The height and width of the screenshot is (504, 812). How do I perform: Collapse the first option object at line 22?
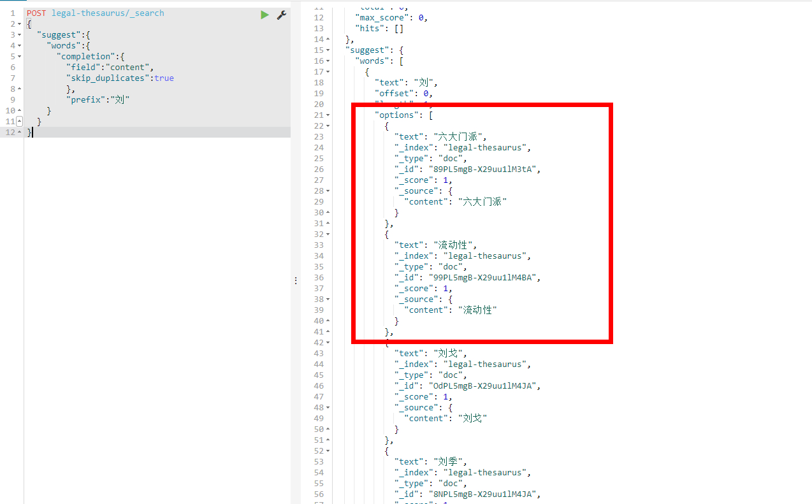[328, 126]
